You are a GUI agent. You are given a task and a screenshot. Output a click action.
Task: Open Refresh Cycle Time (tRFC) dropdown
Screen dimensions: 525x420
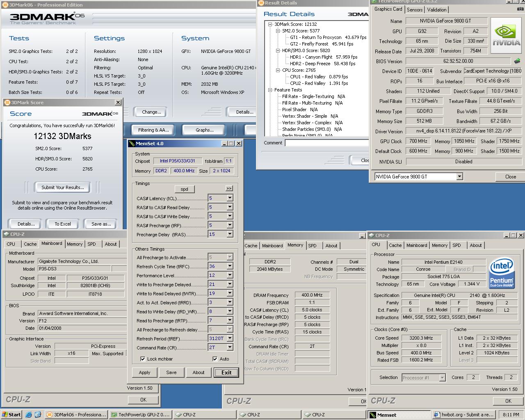click(x=230, y=266)
